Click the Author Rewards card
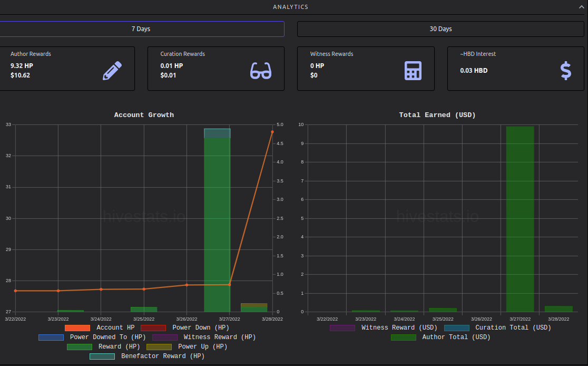Image resolution: width=588 pixels, height=366 pixels. tap(67, 69)
